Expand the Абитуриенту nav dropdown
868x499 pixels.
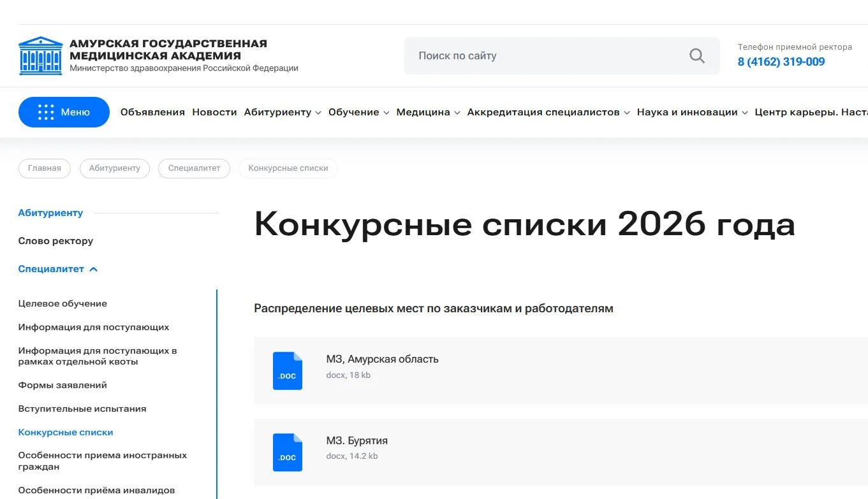click(283, 112)
